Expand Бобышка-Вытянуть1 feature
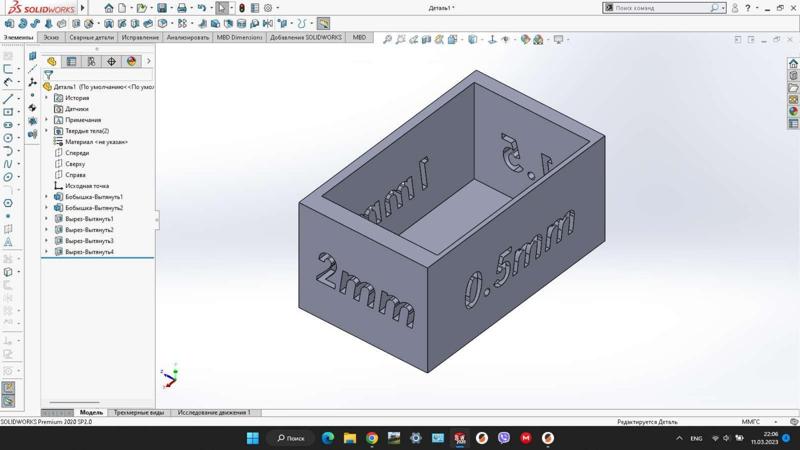The image size is (800, 450). click(46, 197)
